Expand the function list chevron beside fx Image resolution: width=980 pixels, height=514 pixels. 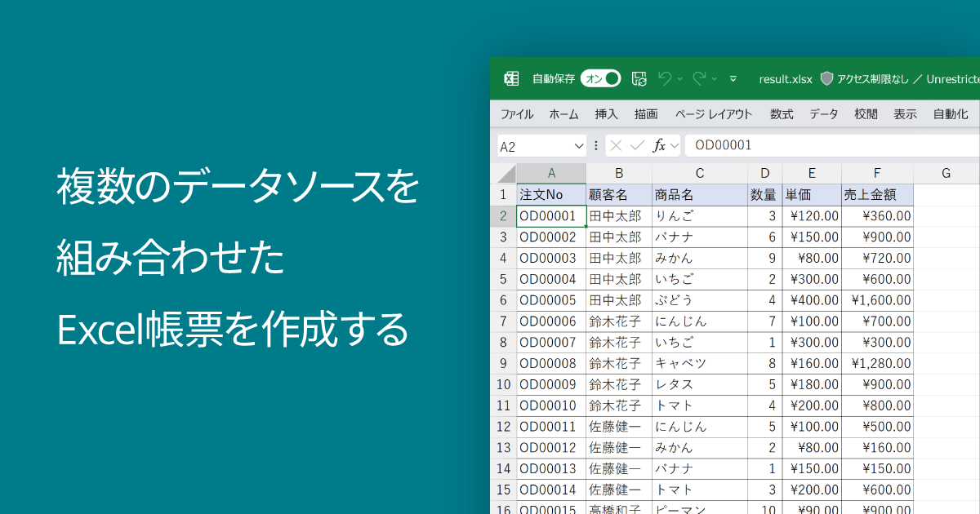tap(675, 146)
